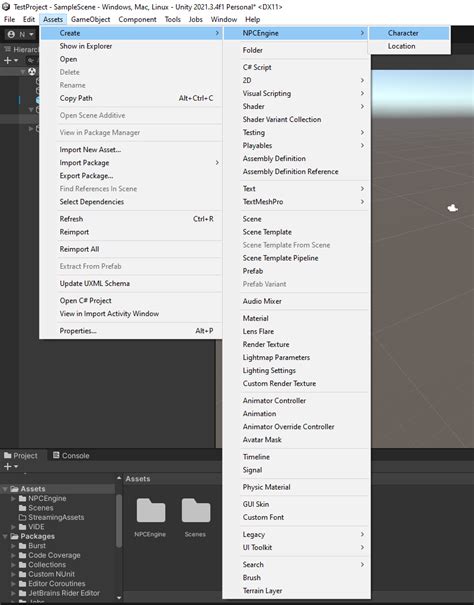The width and height of the screenshot is (474, 605).
Task: Click Reimport All
Action: point(131,249)
